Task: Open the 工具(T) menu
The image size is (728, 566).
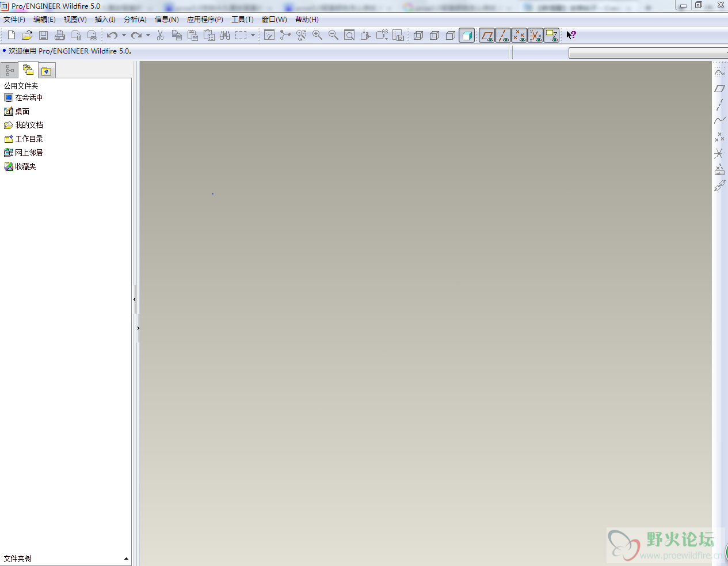Action: pos(242,20)
